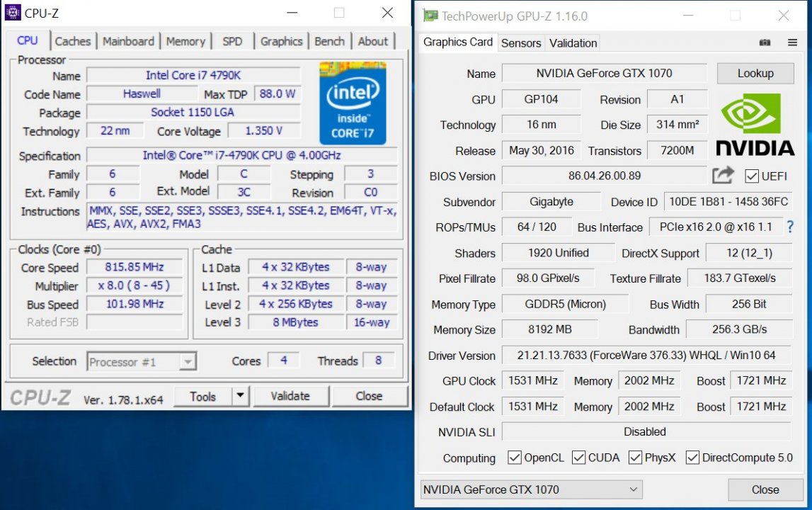Select the CPU tab
The width and height of the screenshot is (812, 510).
click(x=28, y=40)
